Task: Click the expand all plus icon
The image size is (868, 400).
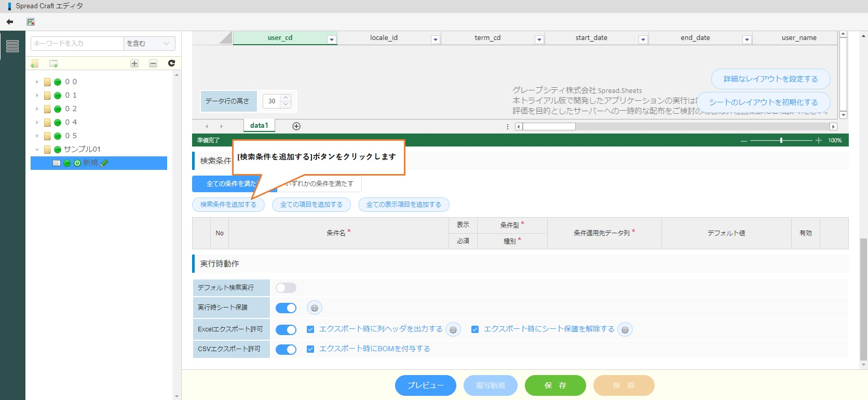Action: coord(134,63)
